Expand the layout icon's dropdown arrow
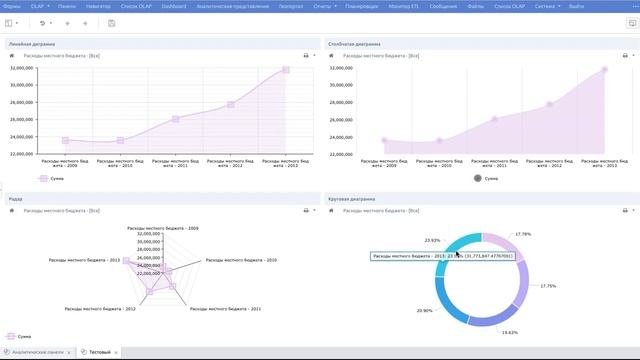 (17, 23)
